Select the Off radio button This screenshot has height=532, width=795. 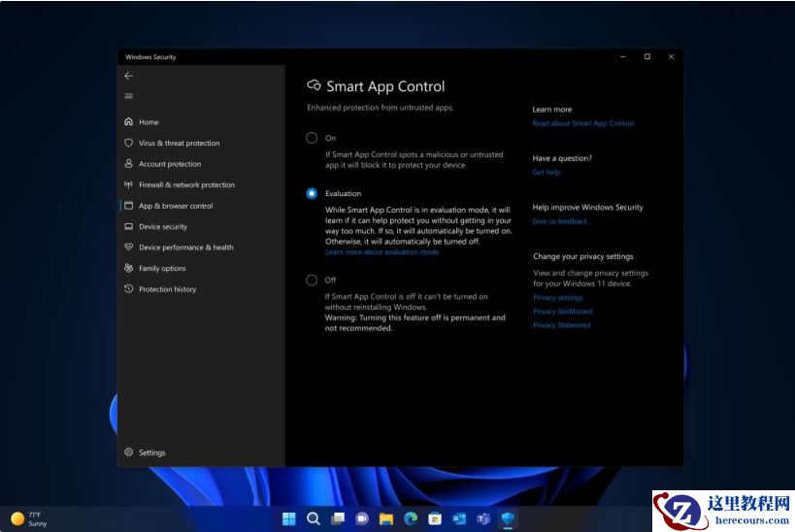click(312, 280)
